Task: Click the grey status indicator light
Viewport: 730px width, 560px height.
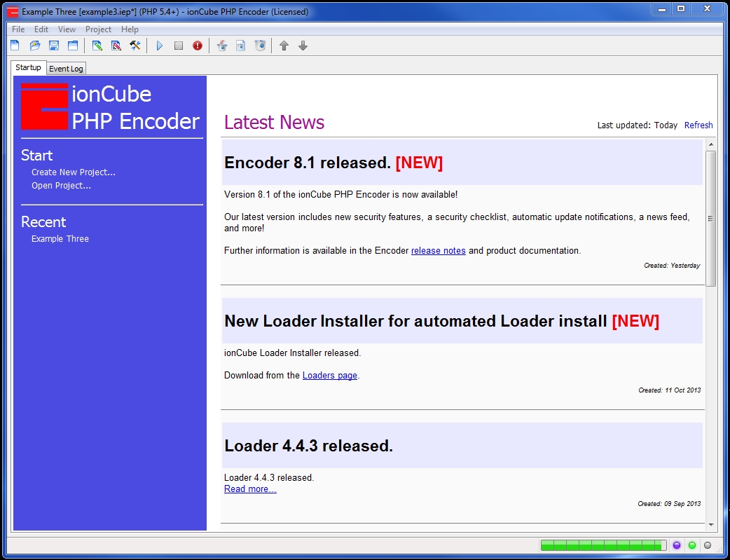Action: 708,545
